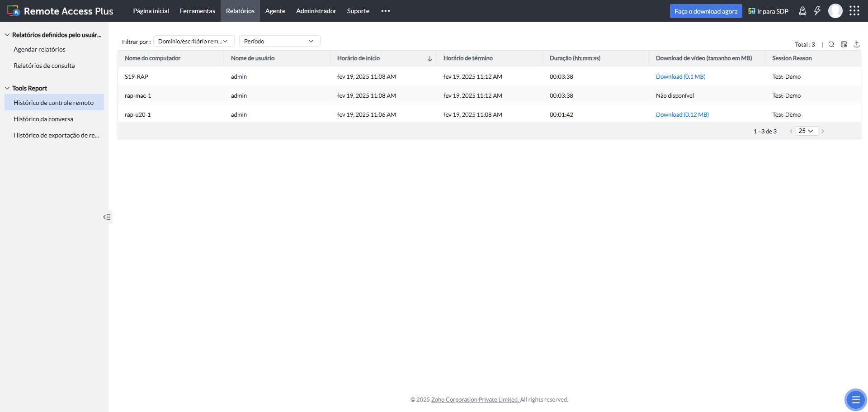The image size is (868, 412).
Task: Open the floating blue help menu button
Action: [855, 400]
